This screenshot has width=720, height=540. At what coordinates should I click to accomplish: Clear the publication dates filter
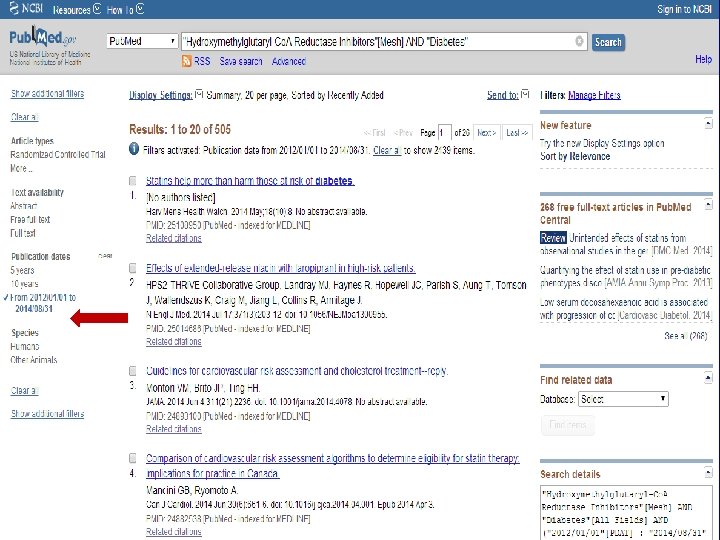click(x=105, y=256)
